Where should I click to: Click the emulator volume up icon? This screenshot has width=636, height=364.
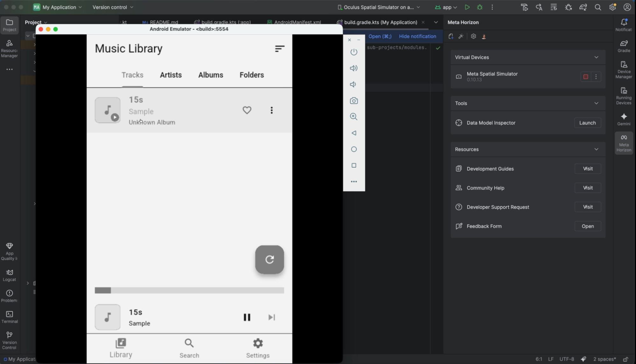click(354, 68)
